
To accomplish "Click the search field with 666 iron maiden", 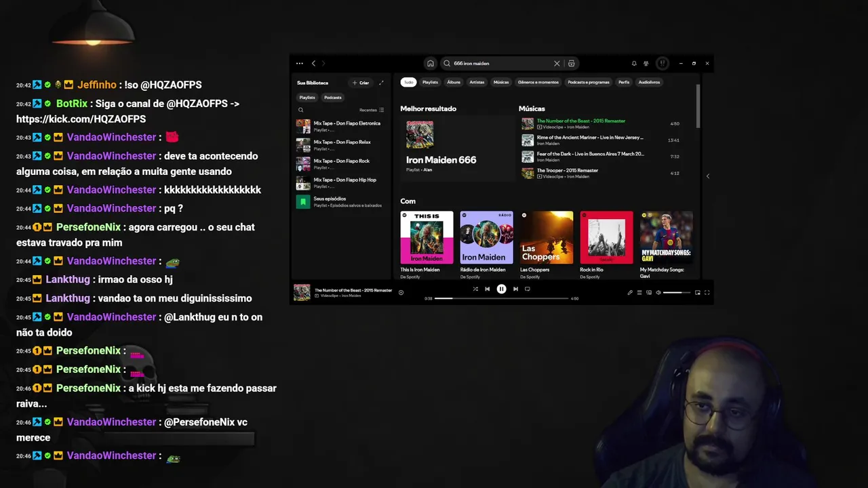I will click(x=502, y=63).
